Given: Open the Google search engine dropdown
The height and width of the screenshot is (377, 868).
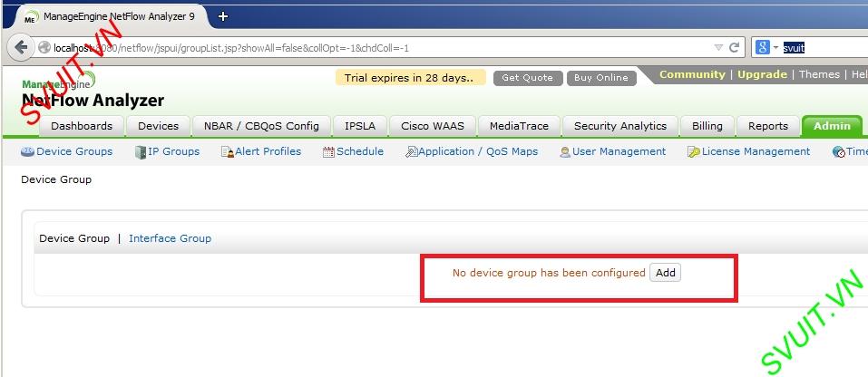Looking at the screenshot, I should point(767,47).
